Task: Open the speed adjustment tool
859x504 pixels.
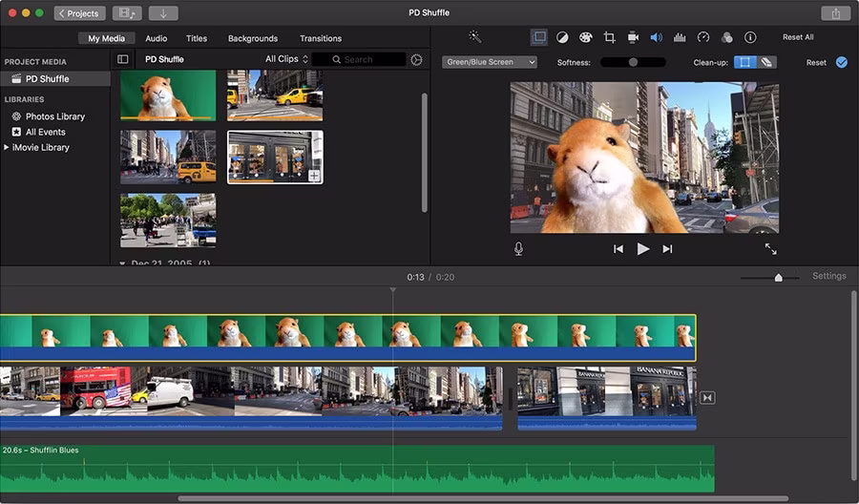Action: pyautogui.click(x=703, y=37)
